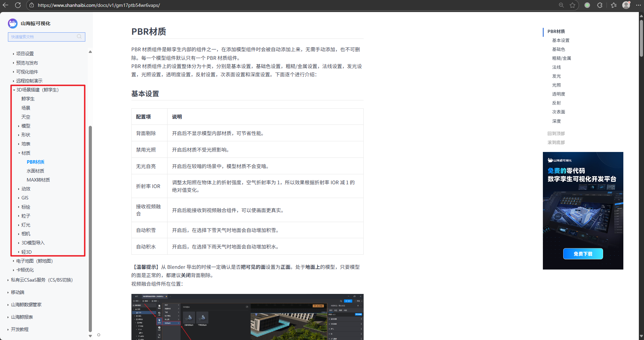This screenshot has height=340, width=644.
Task: Expand the 移动端 section
Action: point(8,293)
